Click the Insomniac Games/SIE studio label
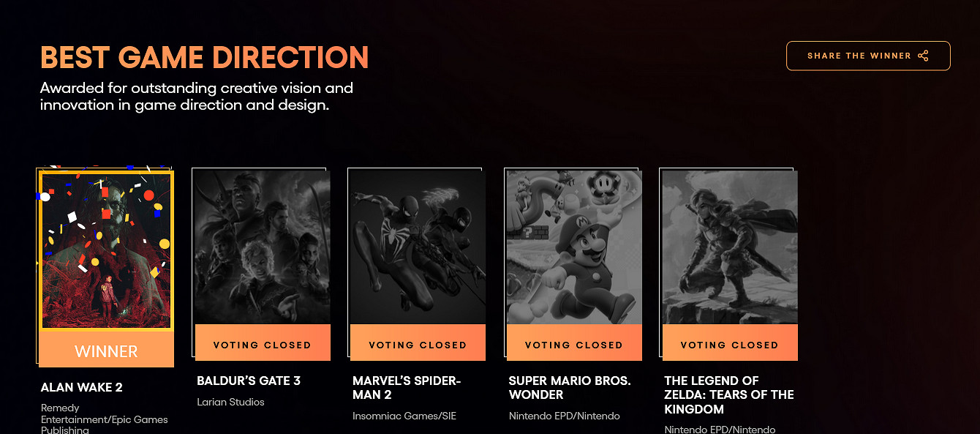The height and width of the screenshot is (434, 980). point(403,416)
